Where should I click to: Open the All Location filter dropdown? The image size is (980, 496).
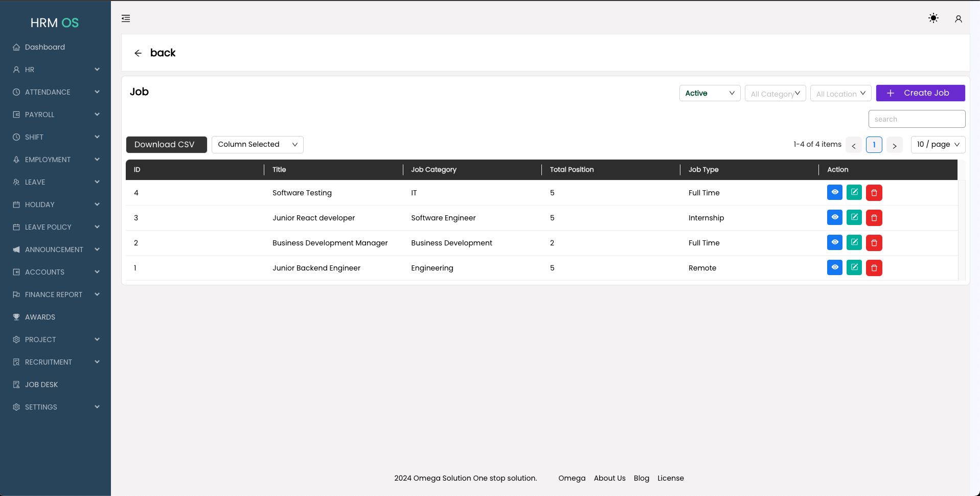click(x=840, y=94)
